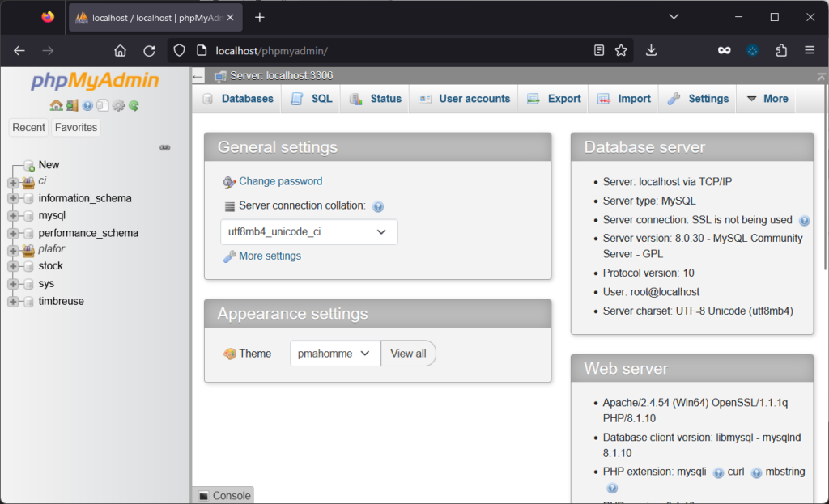Click help icon after mysqli extension

click(x=718, y=472)
